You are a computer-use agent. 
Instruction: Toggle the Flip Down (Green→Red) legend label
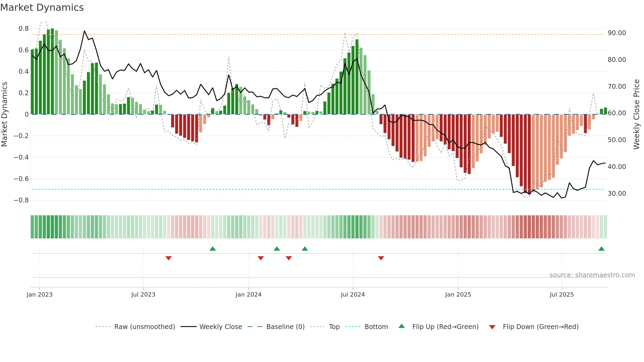(541, 327)
